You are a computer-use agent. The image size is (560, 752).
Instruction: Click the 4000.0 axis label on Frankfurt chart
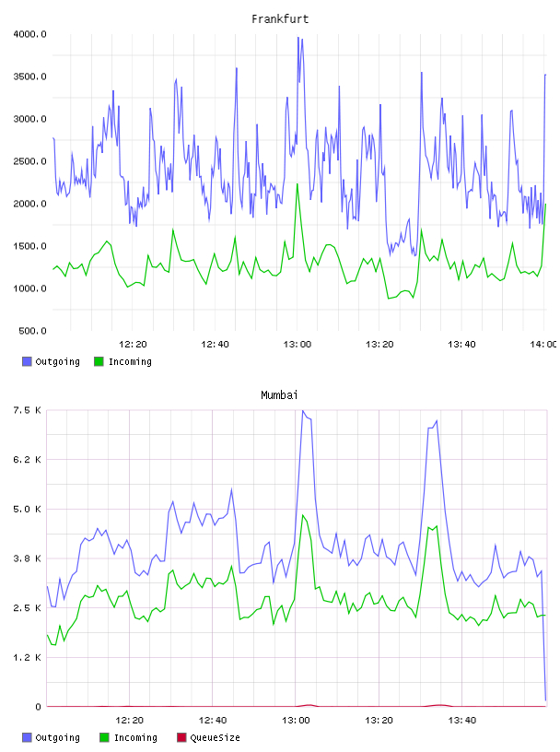coord(29,34)
